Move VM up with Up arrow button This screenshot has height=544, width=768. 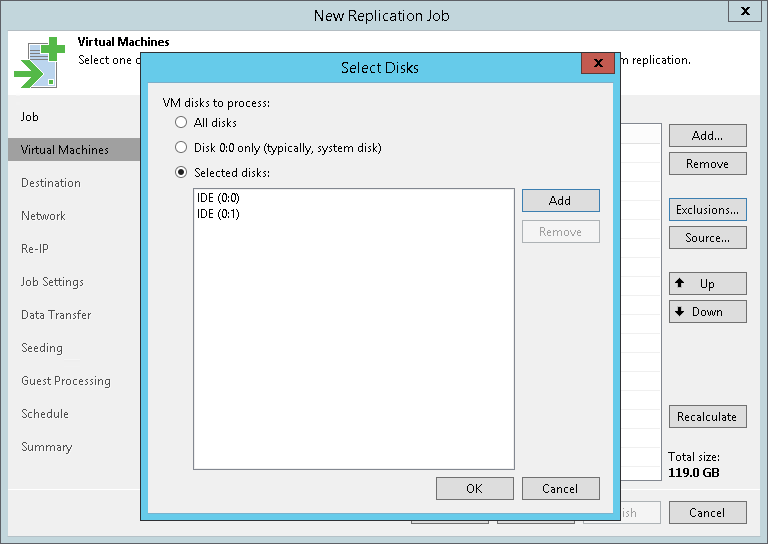click(x=708, y=284)
